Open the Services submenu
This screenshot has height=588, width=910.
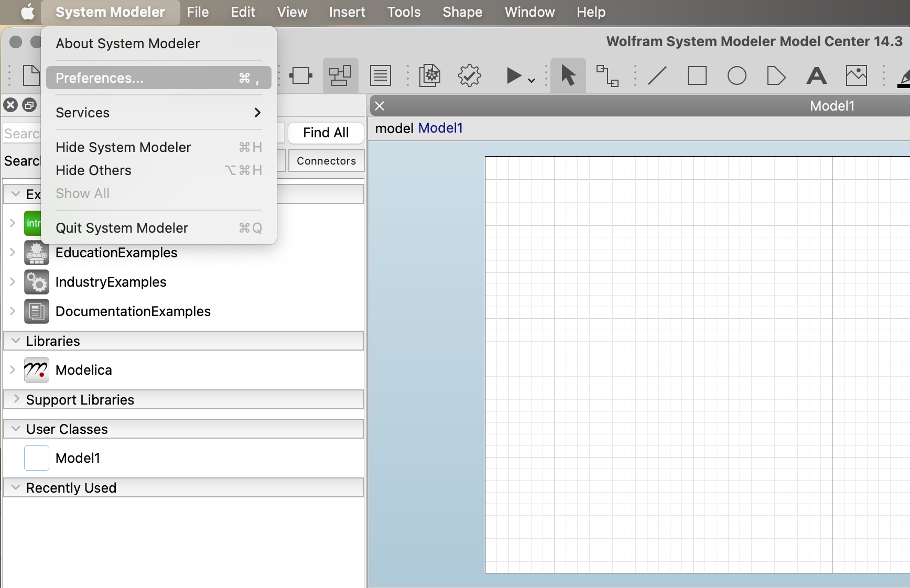point(159,113)
